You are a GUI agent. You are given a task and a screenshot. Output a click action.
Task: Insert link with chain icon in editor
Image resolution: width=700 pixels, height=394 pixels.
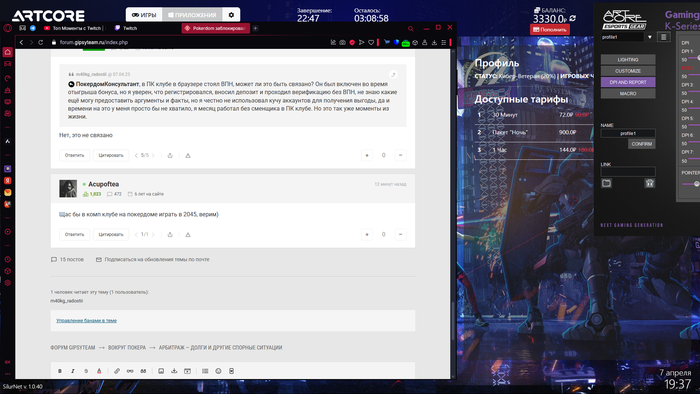[117, 371]
